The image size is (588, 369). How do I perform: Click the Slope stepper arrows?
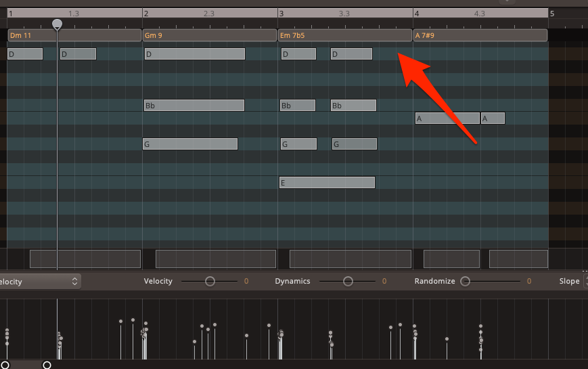pos(585,281)
